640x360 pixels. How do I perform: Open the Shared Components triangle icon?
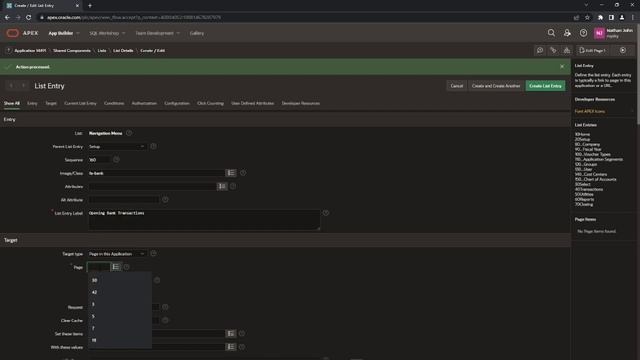click(x=567, y=50)
